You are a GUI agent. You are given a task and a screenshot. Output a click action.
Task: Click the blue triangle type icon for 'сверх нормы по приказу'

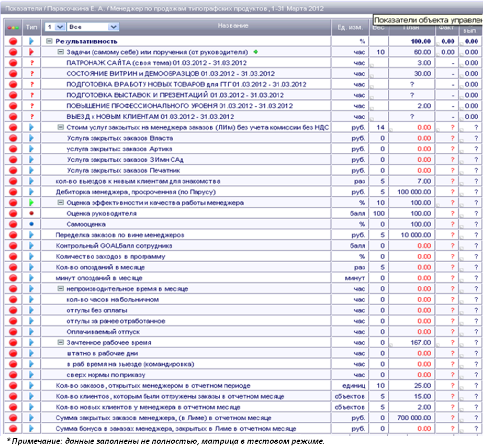tap(31, 375)
